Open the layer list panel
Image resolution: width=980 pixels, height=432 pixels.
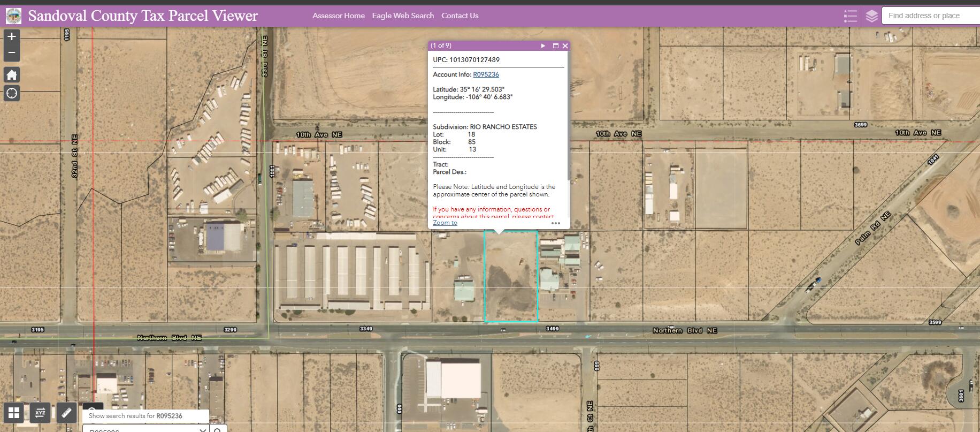click(x=871, y=16)
